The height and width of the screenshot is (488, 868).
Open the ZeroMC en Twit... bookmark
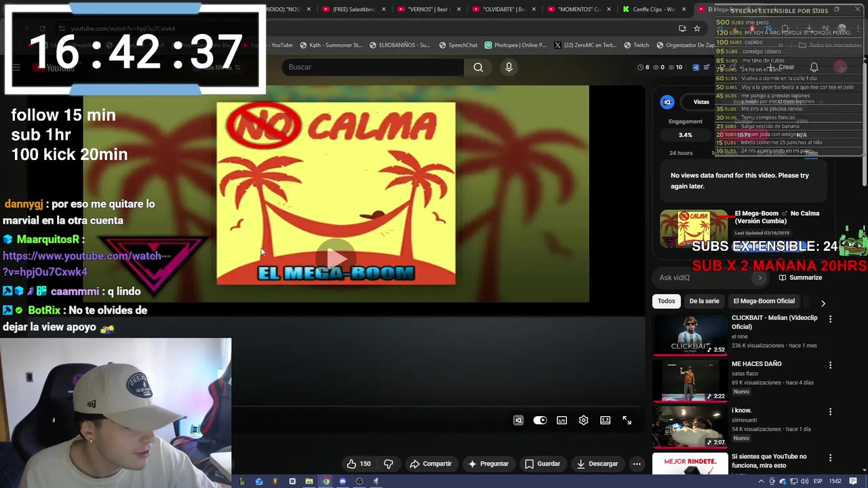[x=585, y=45]
